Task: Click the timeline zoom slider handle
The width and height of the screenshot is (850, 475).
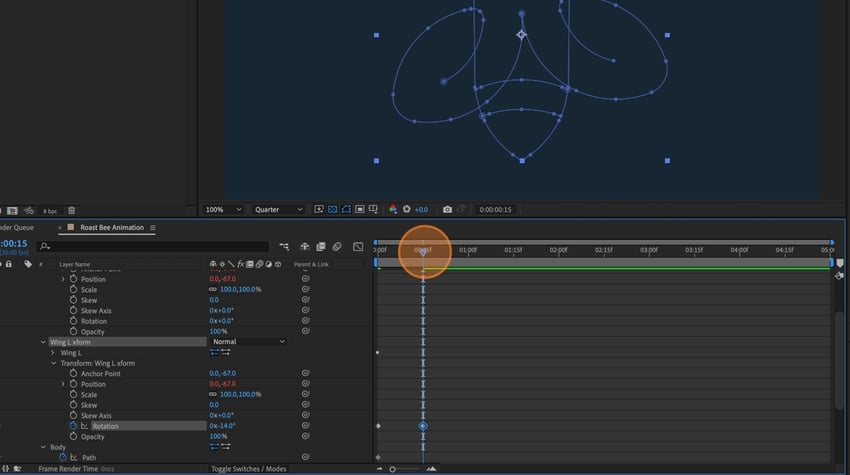Action: click(x=392, y=469)
